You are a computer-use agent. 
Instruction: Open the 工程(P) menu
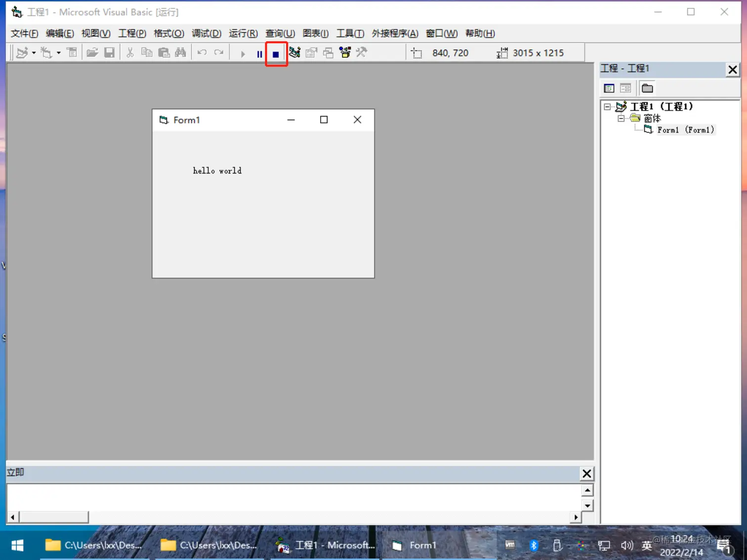point(132,33)
